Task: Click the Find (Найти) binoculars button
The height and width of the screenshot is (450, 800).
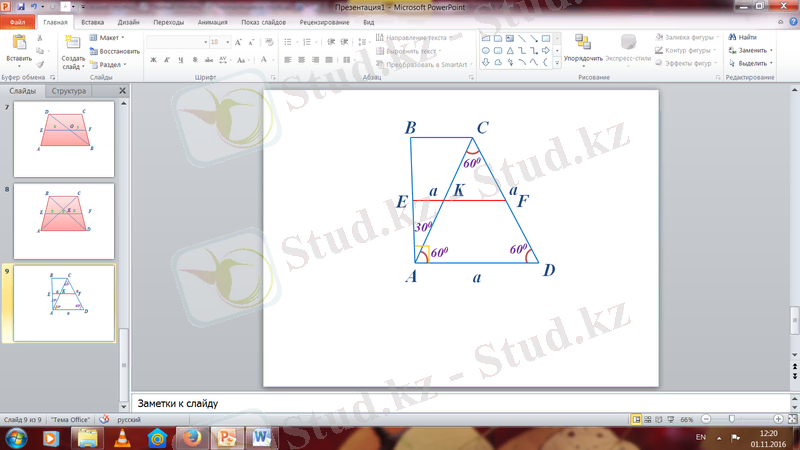Action: [x=742, y=37]
